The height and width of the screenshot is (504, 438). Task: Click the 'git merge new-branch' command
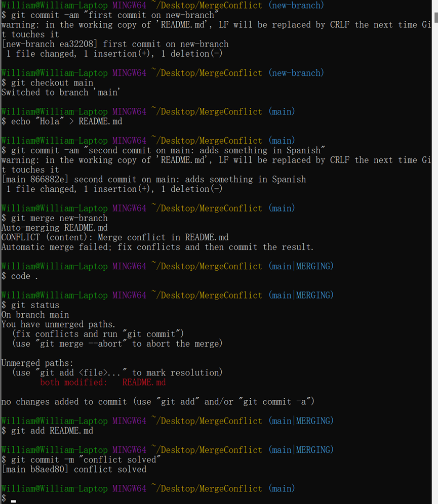(59, 218)
